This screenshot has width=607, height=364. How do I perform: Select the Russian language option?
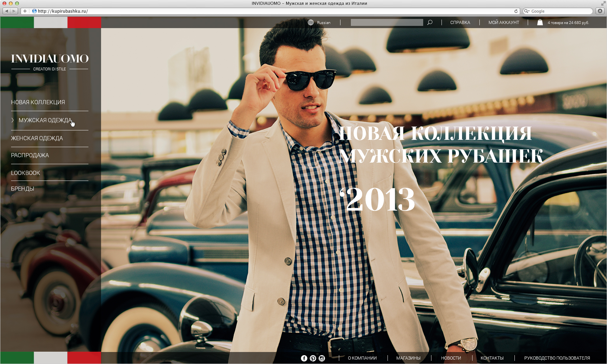pyautogui.click(x=324, y=23)
